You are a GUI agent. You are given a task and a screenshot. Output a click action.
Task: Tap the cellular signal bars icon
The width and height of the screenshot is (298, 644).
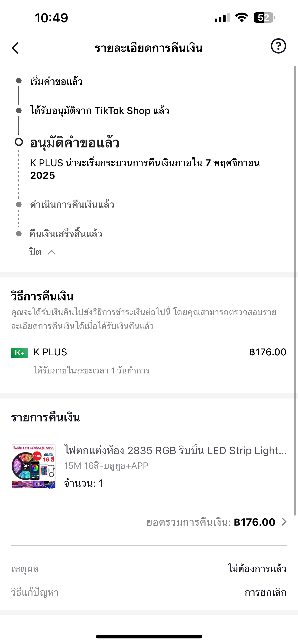click(x=222, y=18)
